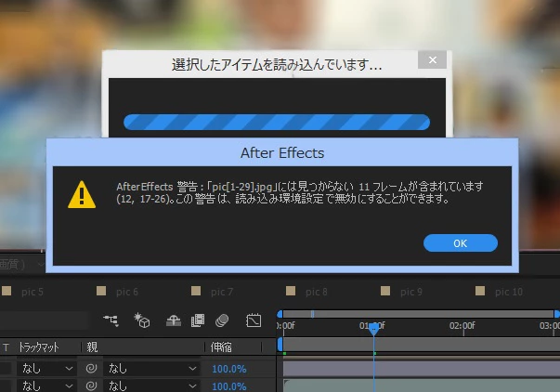The image size is (560, 392).
Task: Open first layer's track matte なし dropdown
Action: [x=46, y=369]
